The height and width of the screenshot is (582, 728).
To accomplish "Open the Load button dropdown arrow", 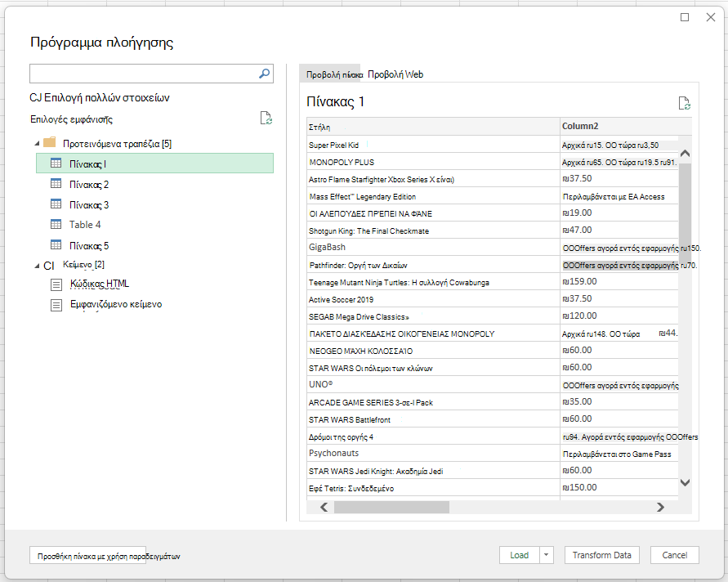I will click(x=547, y=555).
